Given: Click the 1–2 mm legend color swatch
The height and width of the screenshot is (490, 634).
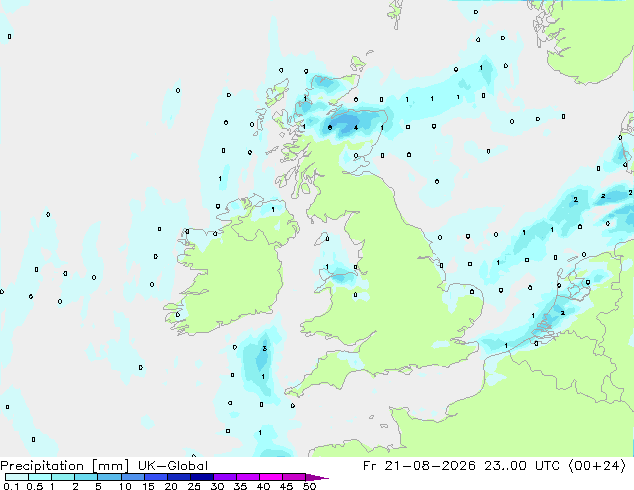Looking at the screenshot, I should [x=63, y=477].
